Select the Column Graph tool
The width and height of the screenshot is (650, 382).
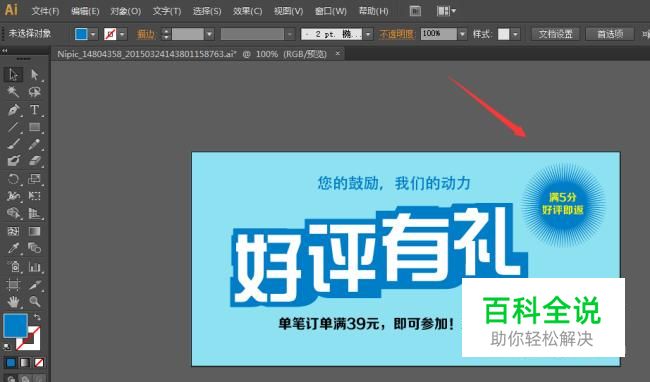(35, 266)
